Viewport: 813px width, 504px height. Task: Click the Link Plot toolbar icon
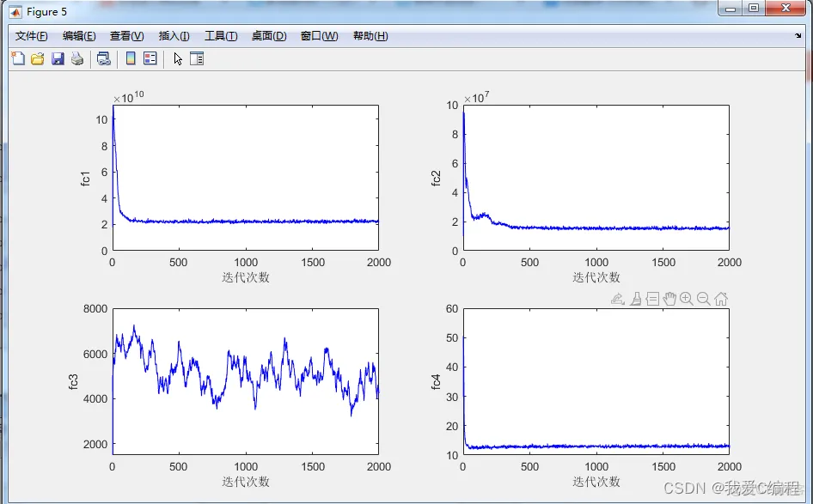[x=104, y=58]
